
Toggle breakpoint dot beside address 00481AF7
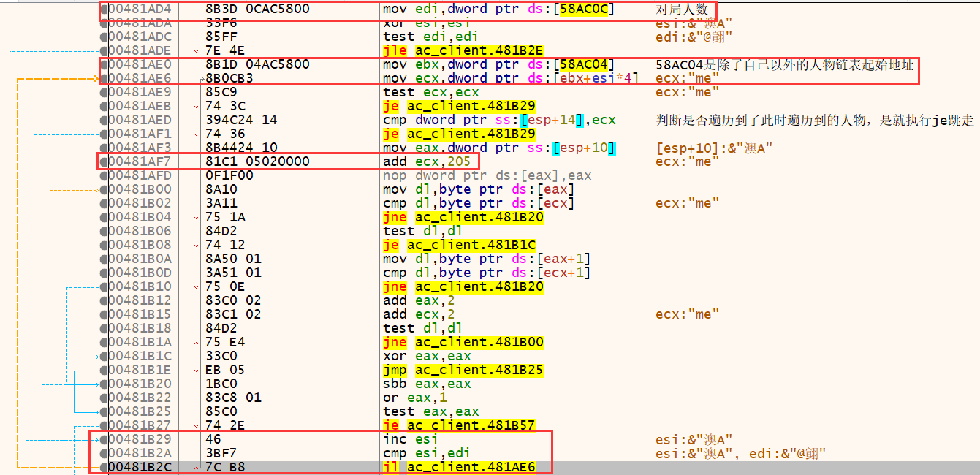click(105, 161)
